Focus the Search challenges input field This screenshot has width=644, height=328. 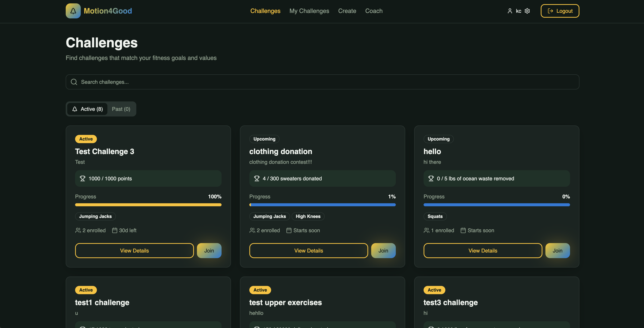click(325, 82)
